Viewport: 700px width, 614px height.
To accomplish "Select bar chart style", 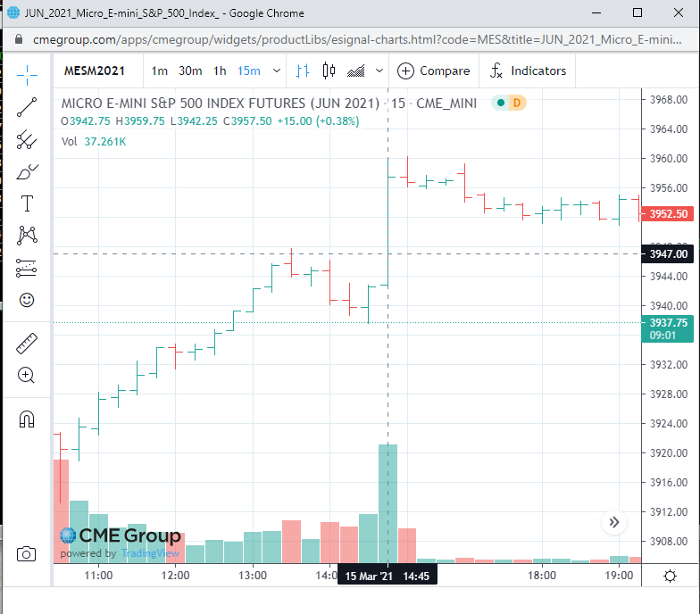I will pos(303,71).
